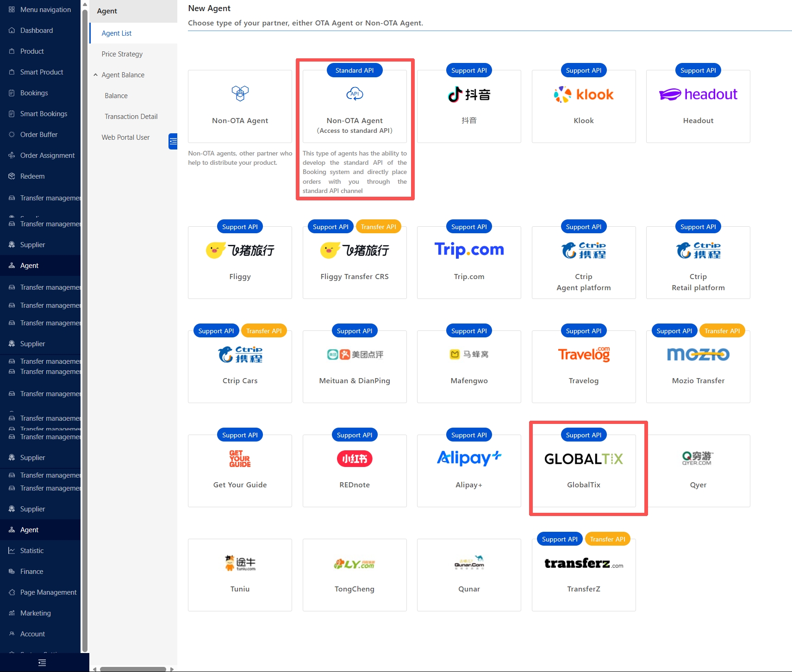Click the Get Your Guide logo
This screenshot has width=792, height=672.
click(x=240, y=459)
